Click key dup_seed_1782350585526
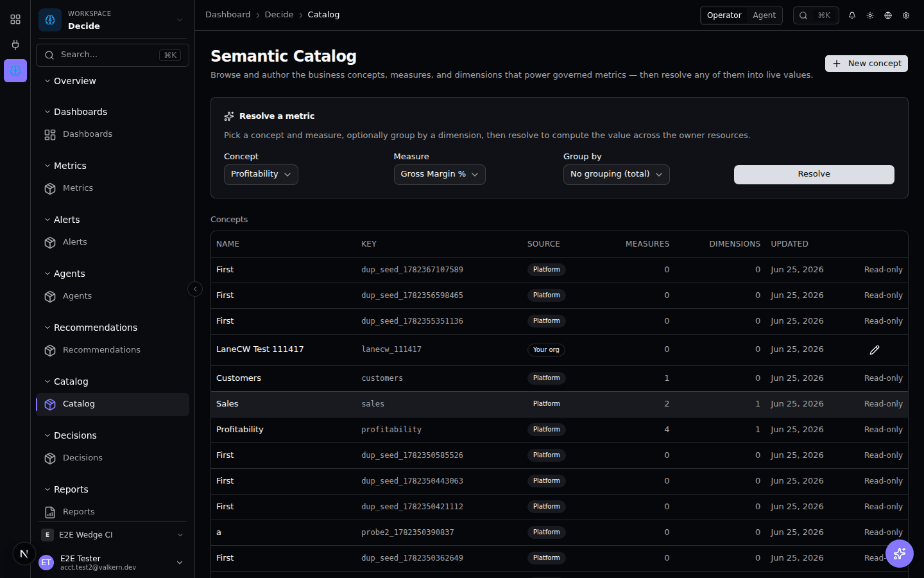924x578 pixels. [412, 455]
